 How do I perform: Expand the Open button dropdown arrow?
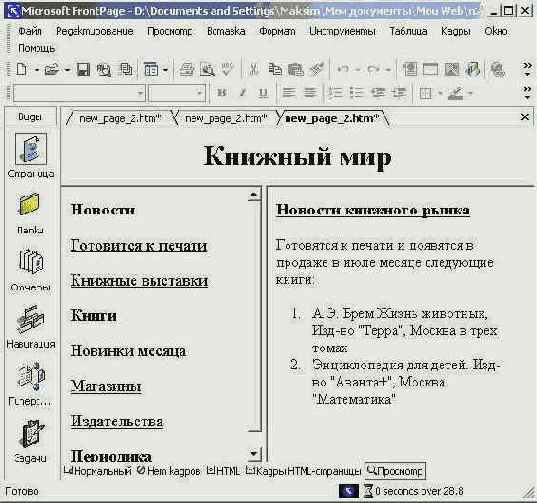pos(67,70)
